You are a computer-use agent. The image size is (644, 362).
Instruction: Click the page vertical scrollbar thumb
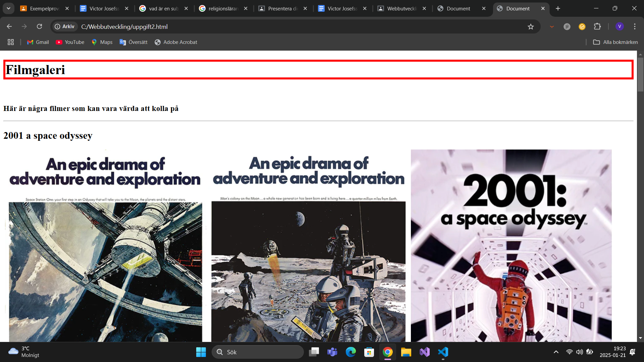click(640, 74)
